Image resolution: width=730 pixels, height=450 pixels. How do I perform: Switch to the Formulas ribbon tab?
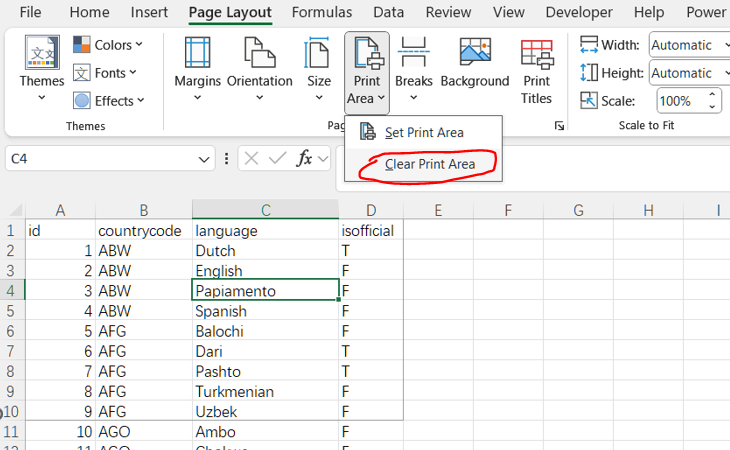(321, 12)
